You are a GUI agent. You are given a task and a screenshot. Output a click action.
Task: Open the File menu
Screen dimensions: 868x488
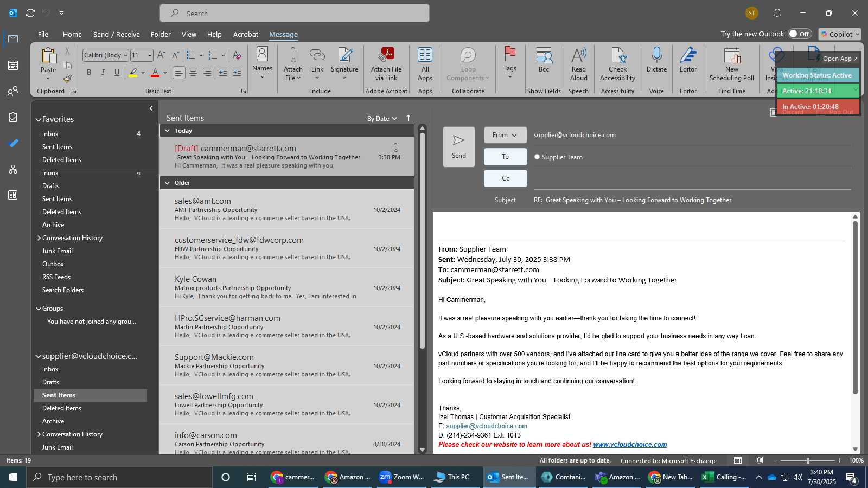tap(43, 34)
